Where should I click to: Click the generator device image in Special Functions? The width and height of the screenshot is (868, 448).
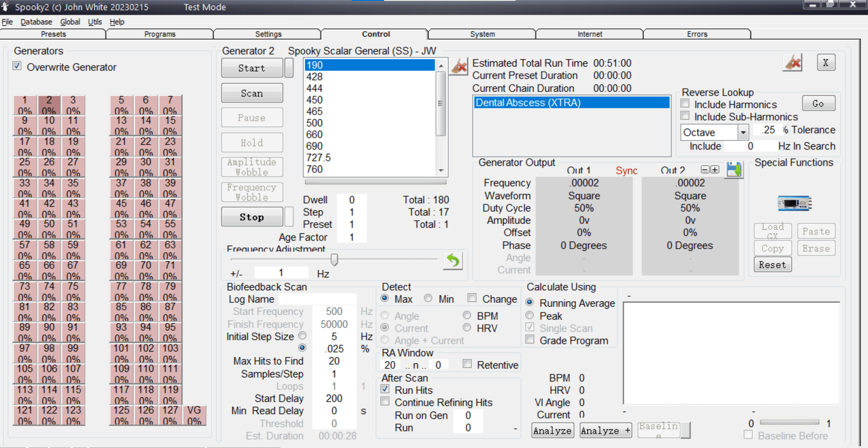pos(794,203)
